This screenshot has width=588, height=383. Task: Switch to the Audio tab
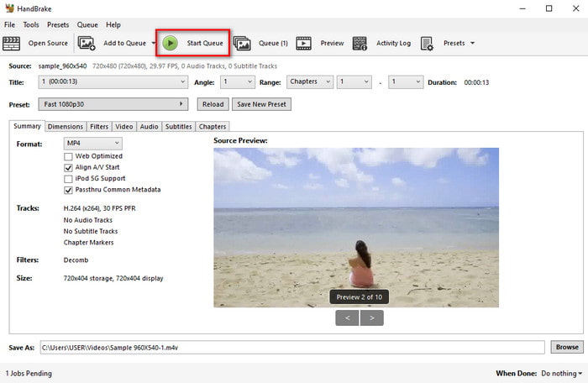coord(149,127)
